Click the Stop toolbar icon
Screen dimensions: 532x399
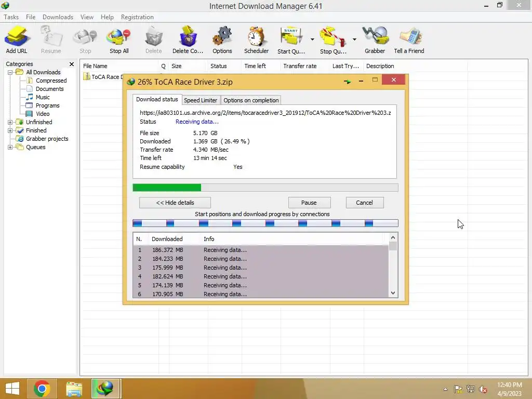click(x=85, y=39)
